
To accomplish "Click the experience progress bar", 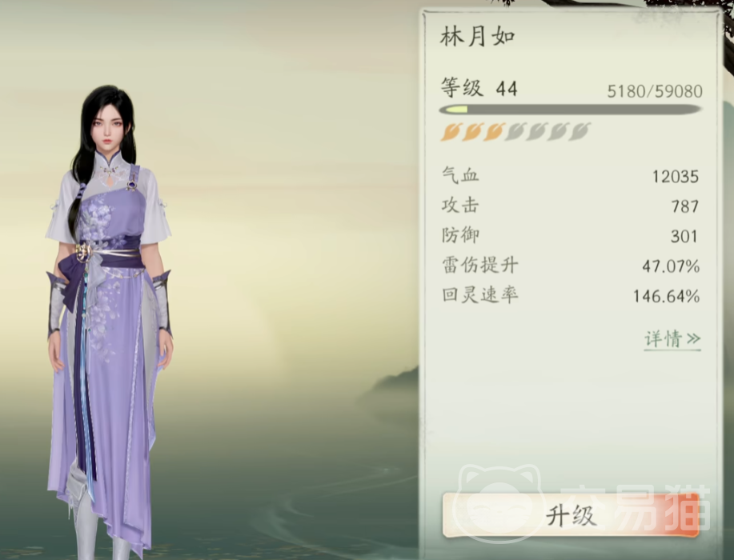I will pos(570,110).
